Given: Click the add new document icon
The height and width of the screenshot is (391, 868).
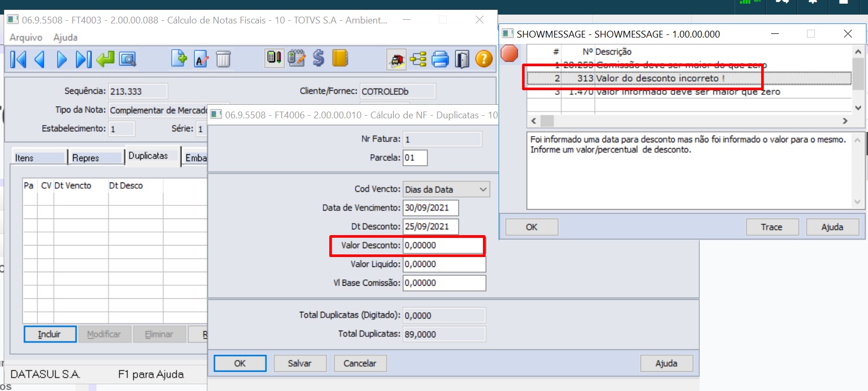Looking at the screenshot, I should point(179,58).
